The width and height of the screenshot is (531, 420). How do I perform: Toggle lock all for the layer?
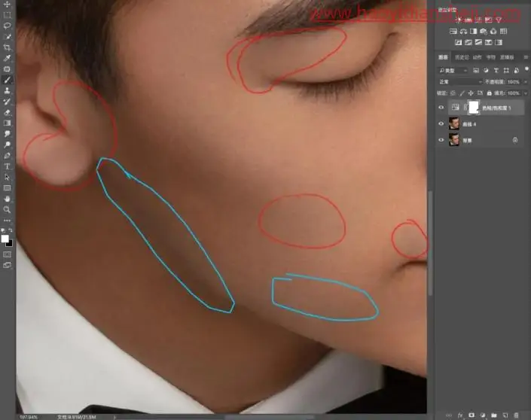[x=489, y=93]
